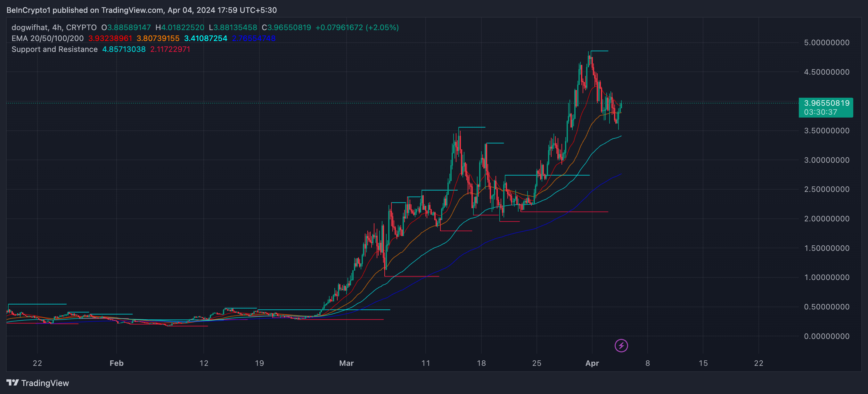Screen dimensions: 868x394
Task: Click the support value 2.11722971
Action: point(170,49)
